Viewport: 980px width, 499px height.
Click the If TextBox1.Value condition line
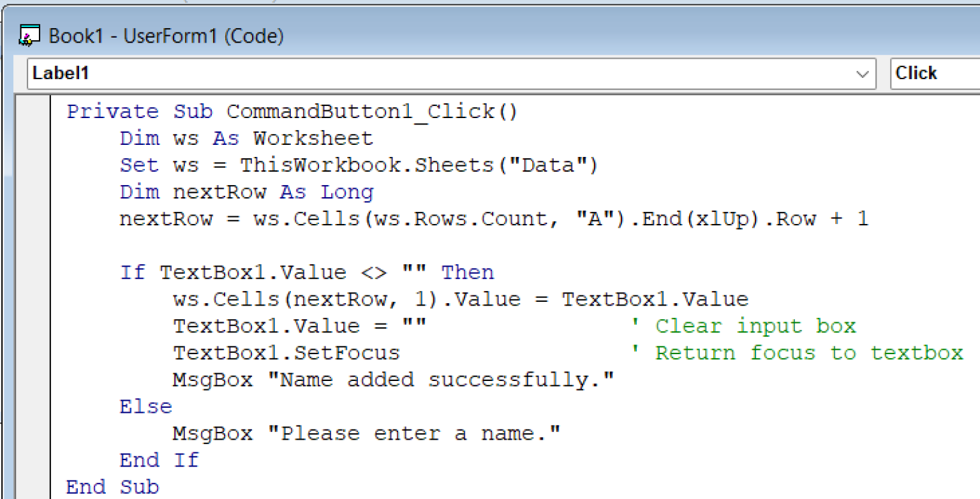306,272
